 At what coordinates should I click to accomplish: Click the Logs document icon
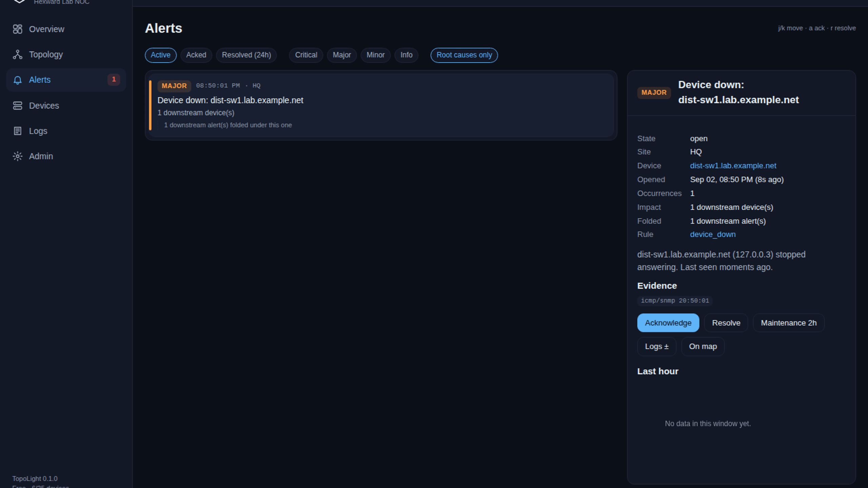point(18,131)
